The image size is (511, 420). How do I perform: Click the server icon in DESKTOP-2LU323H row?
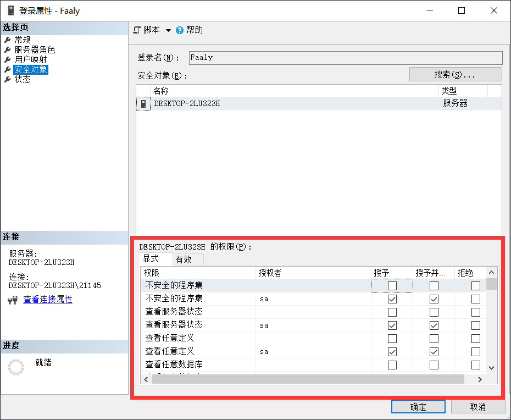click(143, 104)
